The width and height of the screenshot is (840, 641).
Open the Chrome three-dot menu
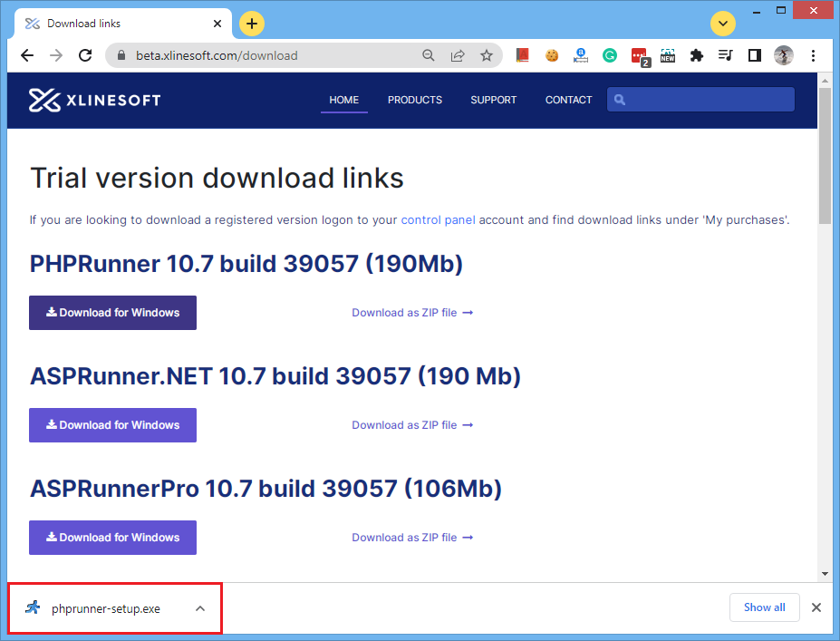pos(813,55)
